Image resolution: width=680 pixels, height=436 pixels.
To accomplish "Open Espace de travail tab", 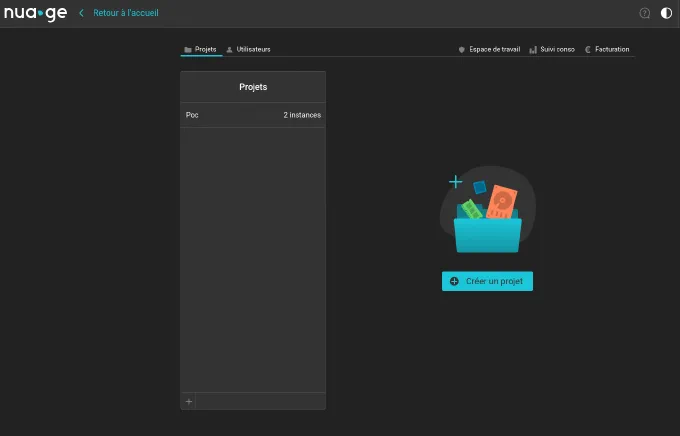I will (x=490, y=49).
